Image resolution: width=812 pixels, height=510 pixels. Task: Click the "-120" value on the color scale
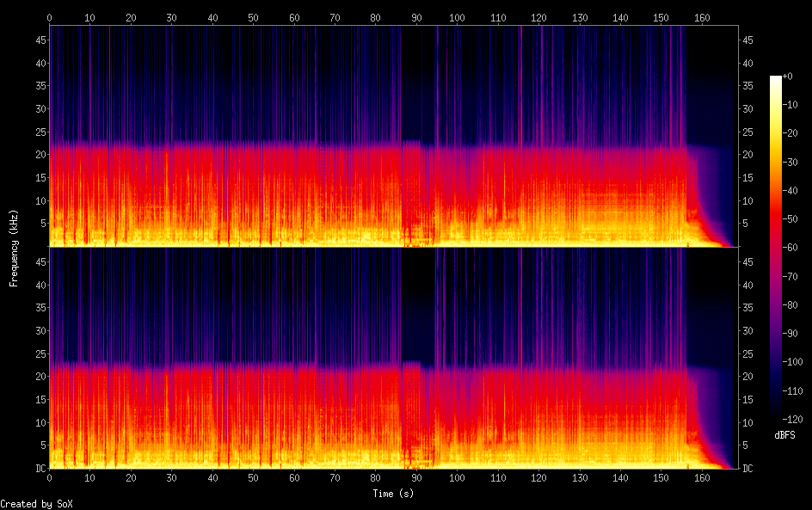point(792,420)
